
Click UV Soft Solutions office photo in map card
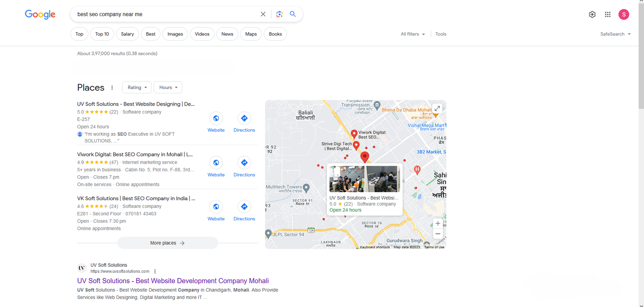coord(365,179)
